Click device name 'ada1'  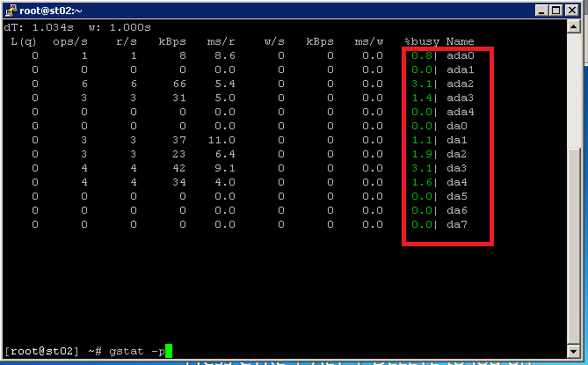(x=461, y=69)
